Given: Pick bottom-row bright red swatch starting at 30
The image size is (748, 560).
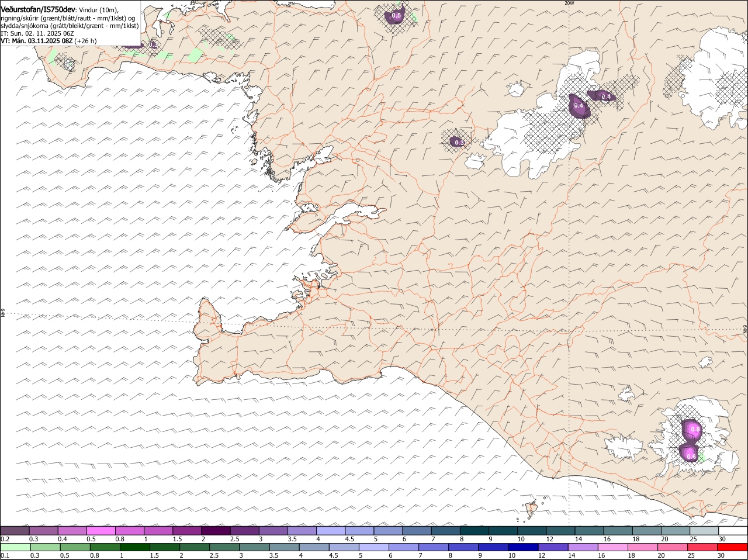Looking at the screenshot, I should (732, 547).
